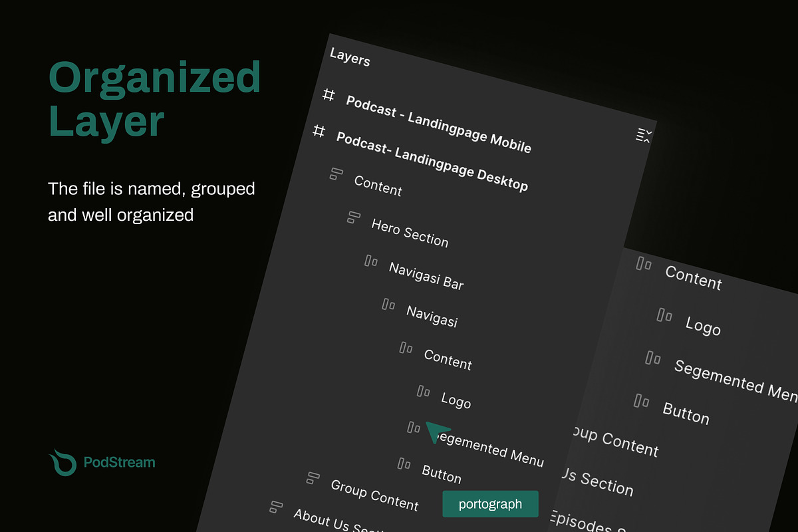Click the Organized Layer heading
Viewport: 798px width, 532px height.
pos(154,99)
